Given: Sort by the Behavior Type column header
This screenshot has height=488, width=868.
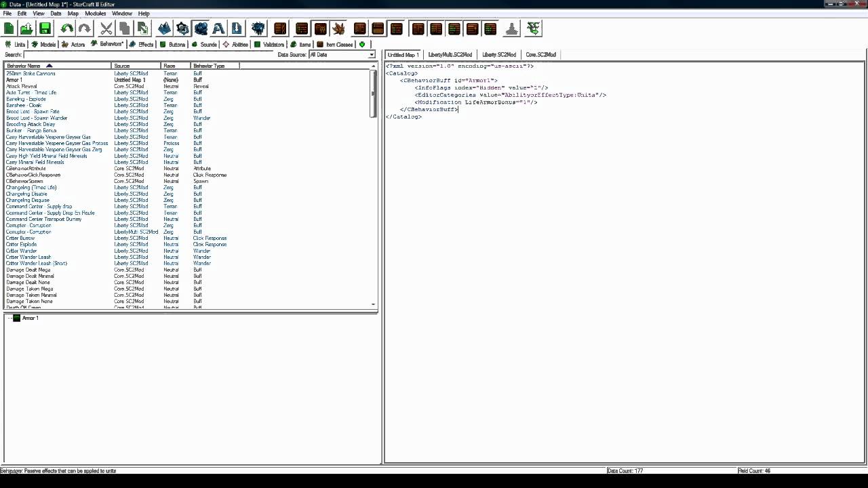Looking at the screenshot, I should (215, 66).
